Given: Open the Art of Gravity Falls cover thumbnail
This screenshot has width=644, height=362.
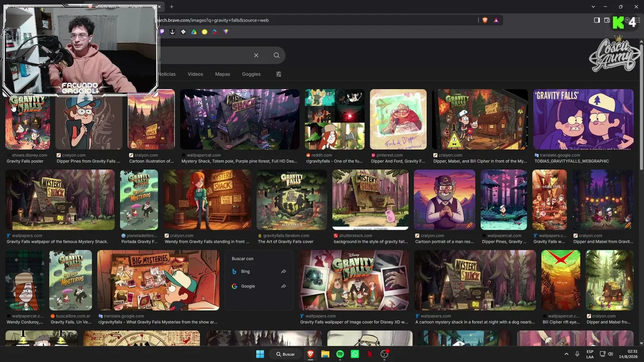Looking at the screenshot, I should (x=292, y=200).
